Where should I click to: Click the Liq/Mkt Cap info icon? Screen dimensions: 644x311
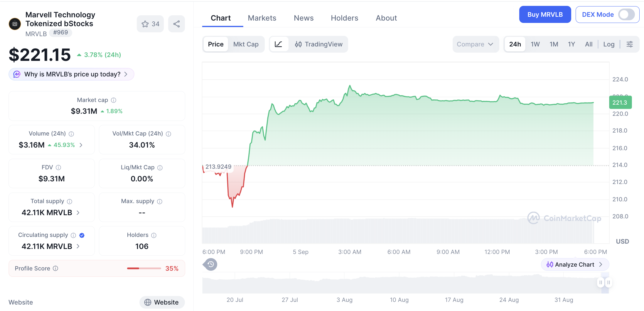[x=160, y=168]
